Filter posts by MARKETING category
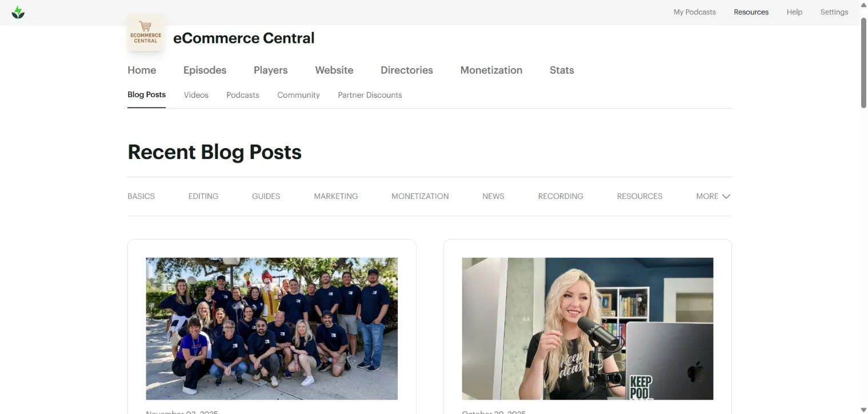 [336, 196]
